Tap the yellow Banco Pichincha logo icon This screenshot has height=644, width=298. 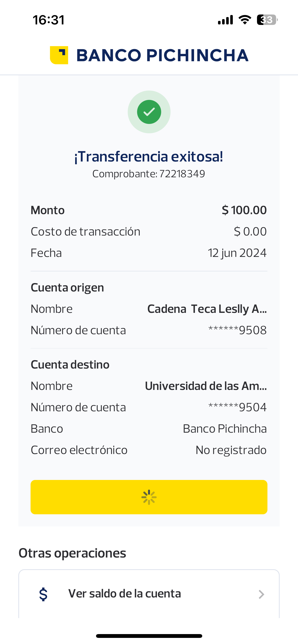tap(59, 55)
